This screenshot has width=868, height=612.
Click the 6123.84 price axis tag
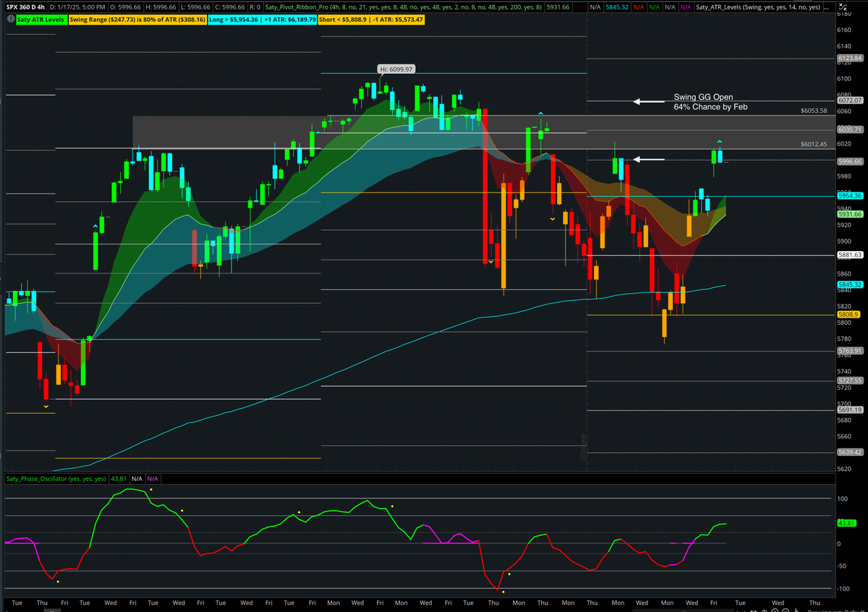(850, 59)
